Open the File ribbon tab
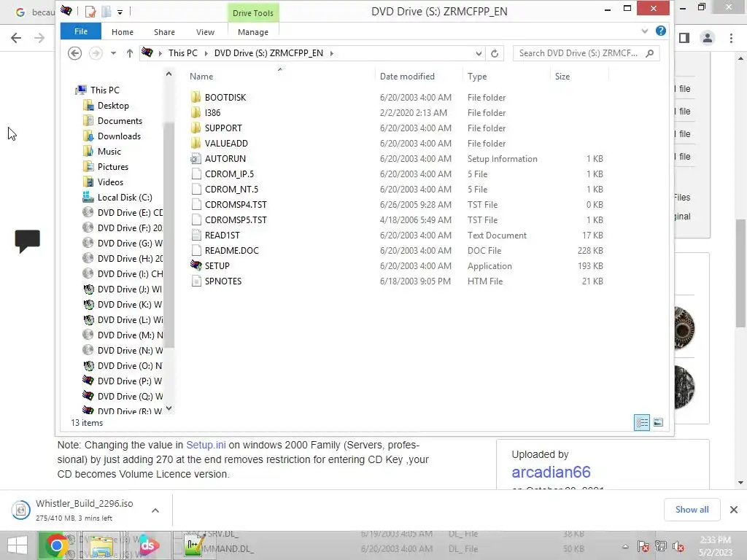Screen dimensions: 747x560 coord(80,31)
